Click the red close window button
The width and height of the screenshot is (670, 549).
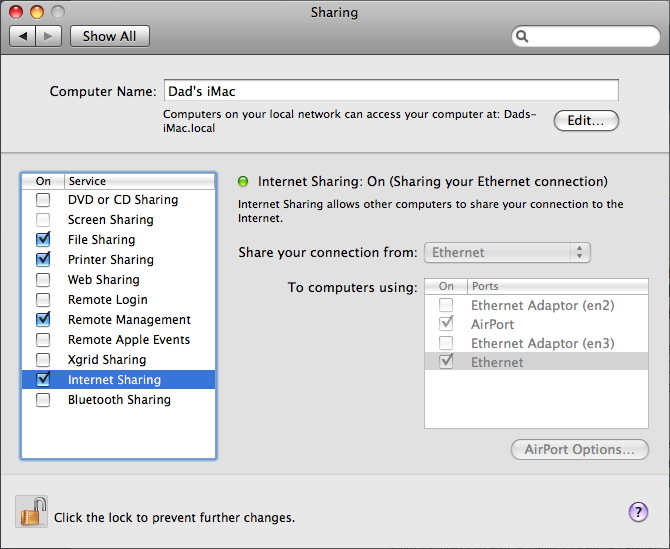click(16, 12)
